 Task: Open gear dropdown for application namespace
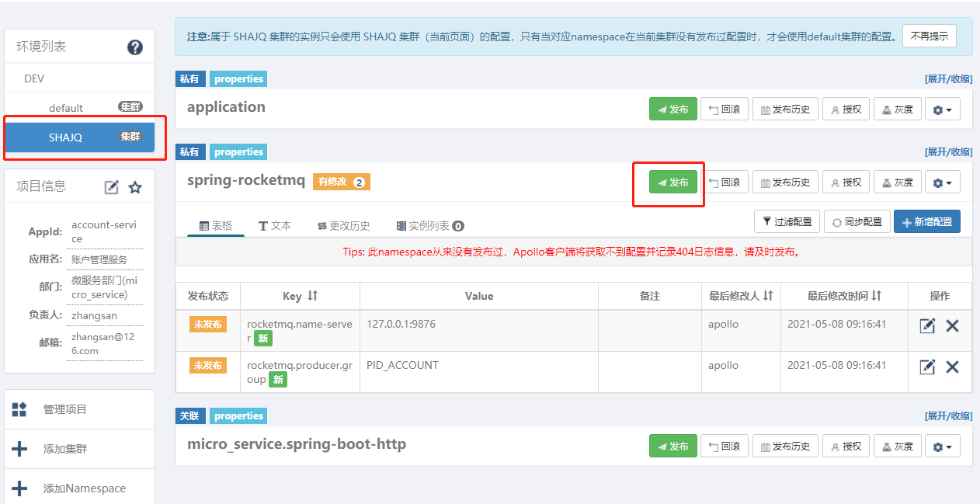942,109
